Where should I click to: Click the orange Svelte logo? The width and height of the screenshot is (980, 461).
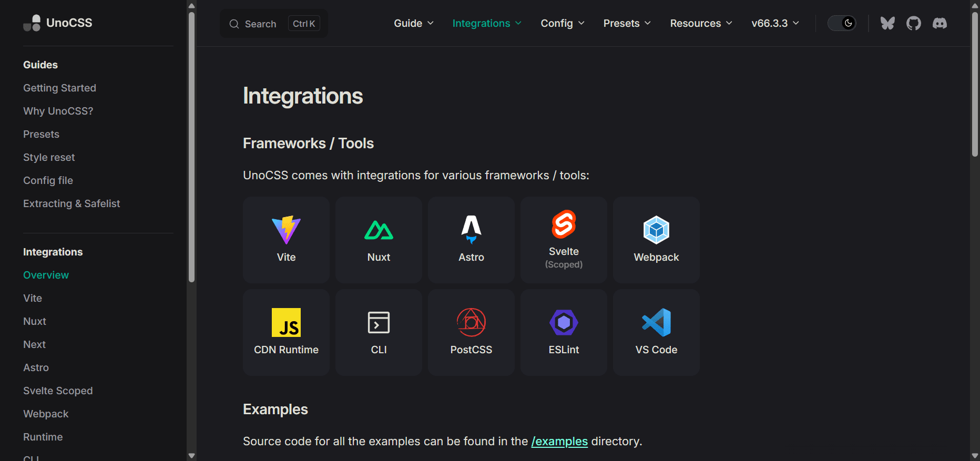click(x=564, y=224)
